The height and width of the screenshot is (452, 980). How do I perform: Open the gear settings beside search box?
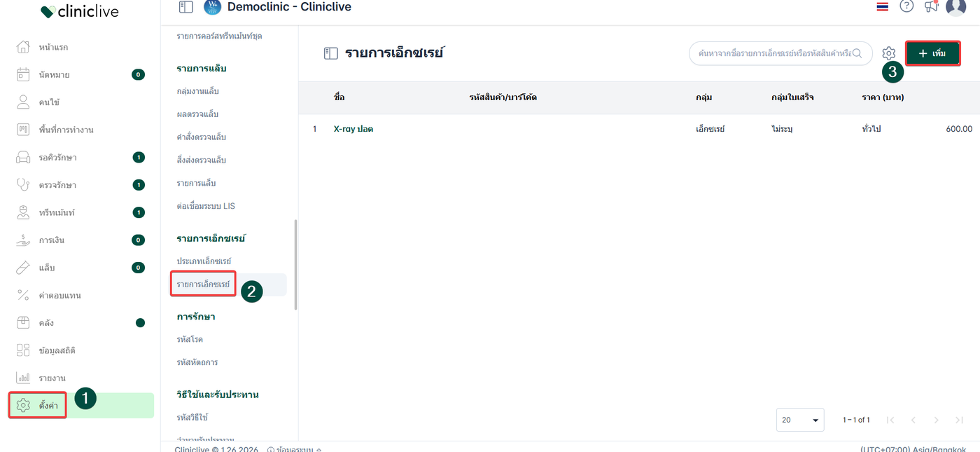(889, 53)
